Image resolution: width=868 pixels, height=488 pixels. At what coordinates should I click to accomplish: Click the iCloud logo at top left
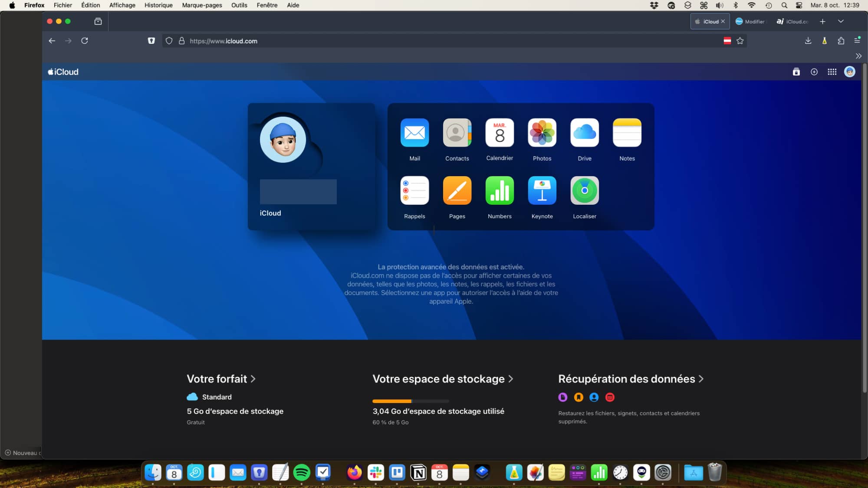pos(63,72)
